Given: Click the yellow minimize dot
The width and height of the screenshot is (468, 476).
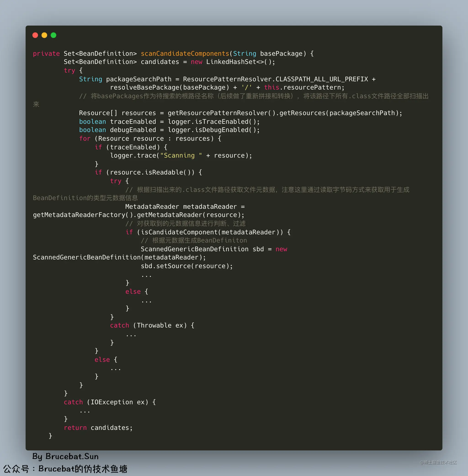Looking at the screenshot, I should pos(44,35).
